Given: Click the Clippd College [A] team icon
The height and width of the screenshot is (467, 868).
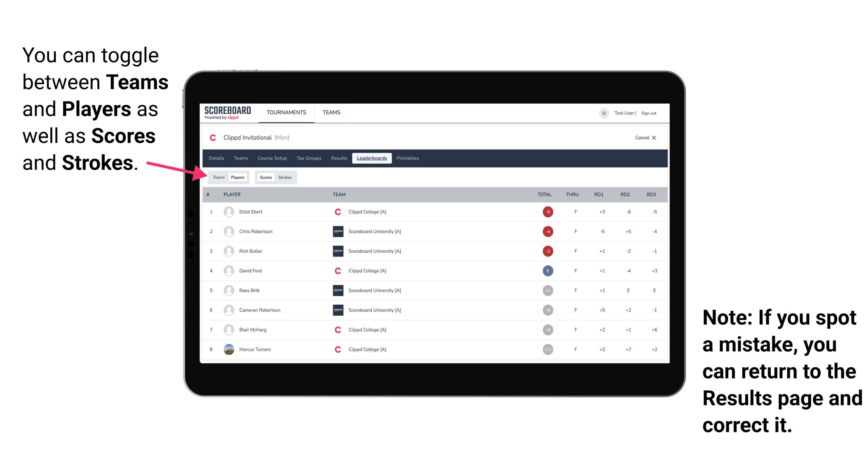Looking at the screenshot, I should [x=336, y=212].
